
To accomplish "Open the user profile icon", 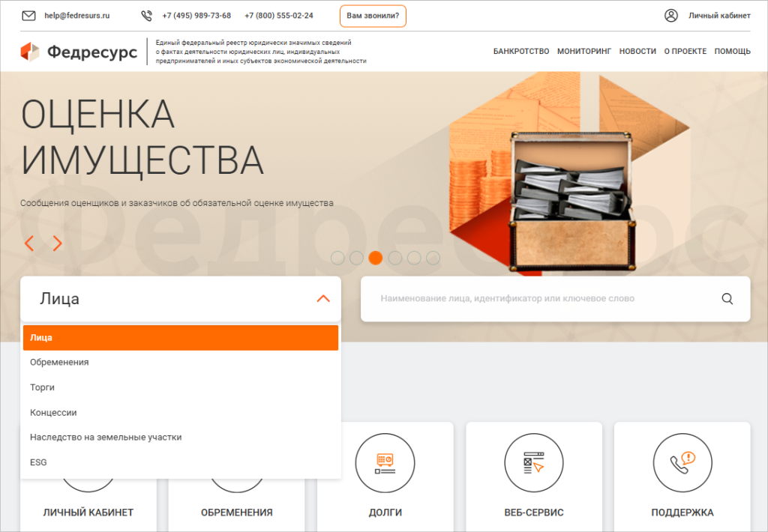I will (671, 16).
